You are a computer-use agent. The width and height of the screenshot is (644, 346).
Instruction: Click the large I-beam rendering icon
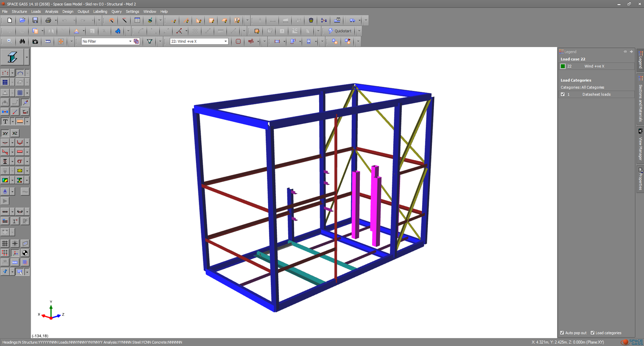[x=12, y=58]
